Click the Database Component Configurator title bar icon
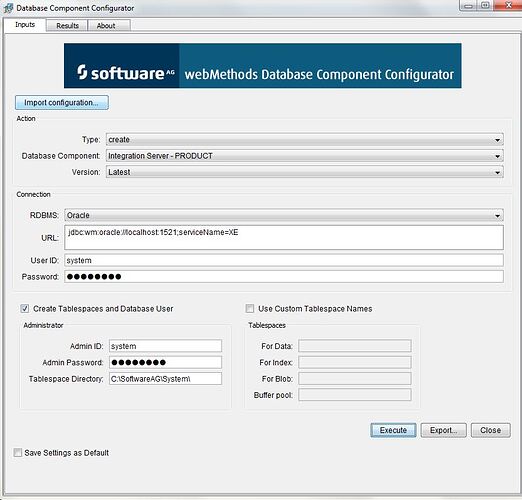 click(8, 8)
